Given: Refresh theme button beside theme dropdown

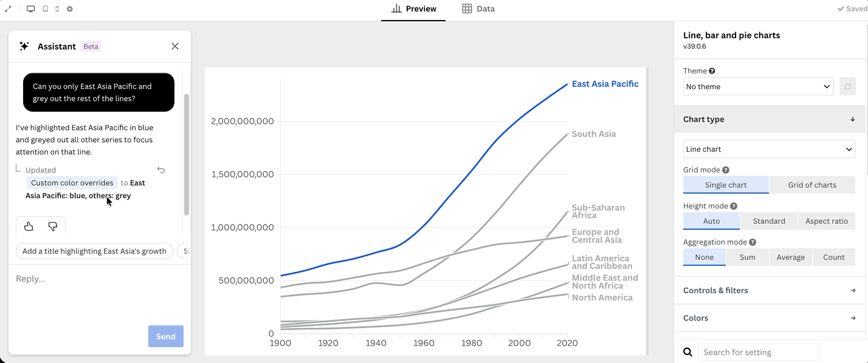Looking at the screenshot, I should (x=847, y=86).
